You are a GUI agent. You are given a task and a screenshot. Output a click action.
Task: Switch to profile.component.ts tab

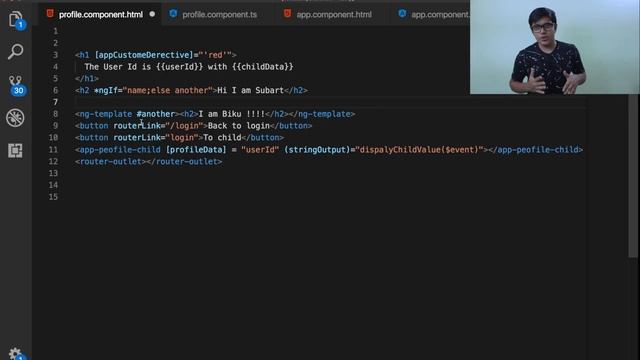(220, 15)
